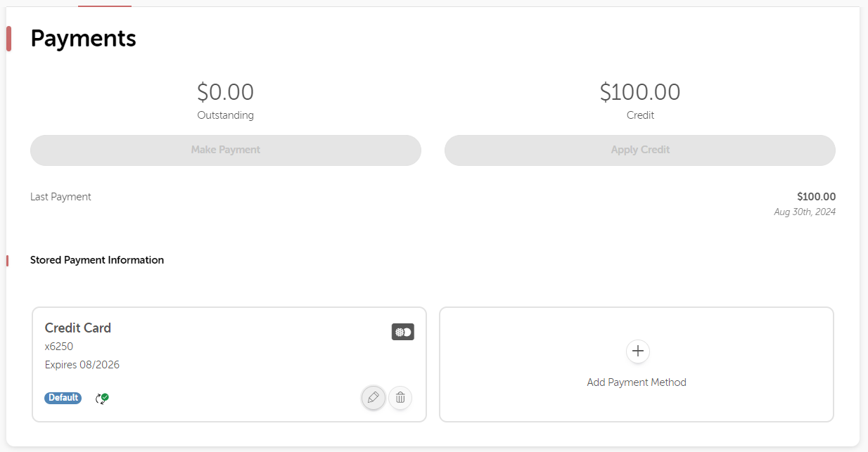The image size is (868, 452).
Task: Click the Stored Payment Information heading
Action: point(97,260)
